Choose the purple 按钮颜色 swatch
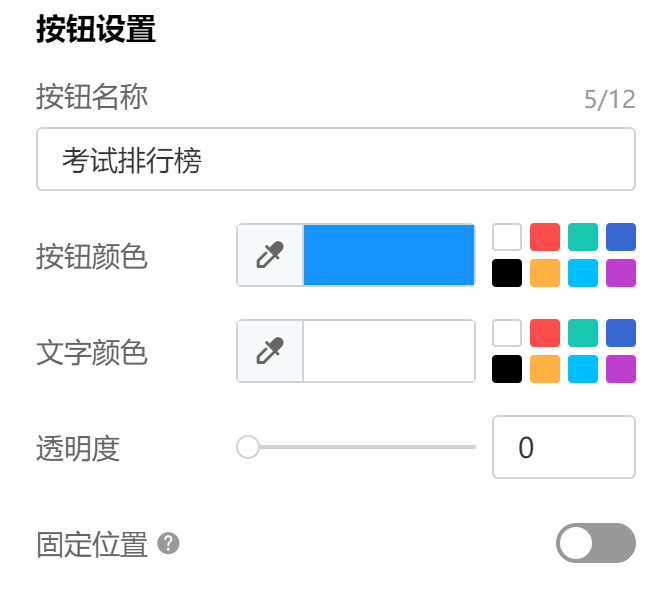This screenshot has height=595, width=660. point(620,273)
